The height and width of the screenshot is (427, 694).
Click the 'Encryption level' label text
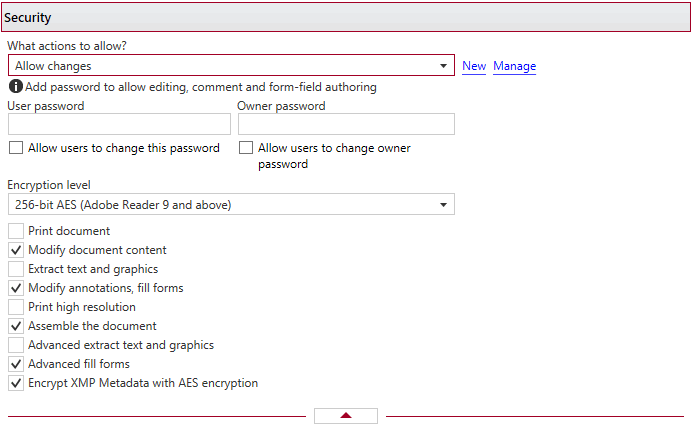point(49,185)
